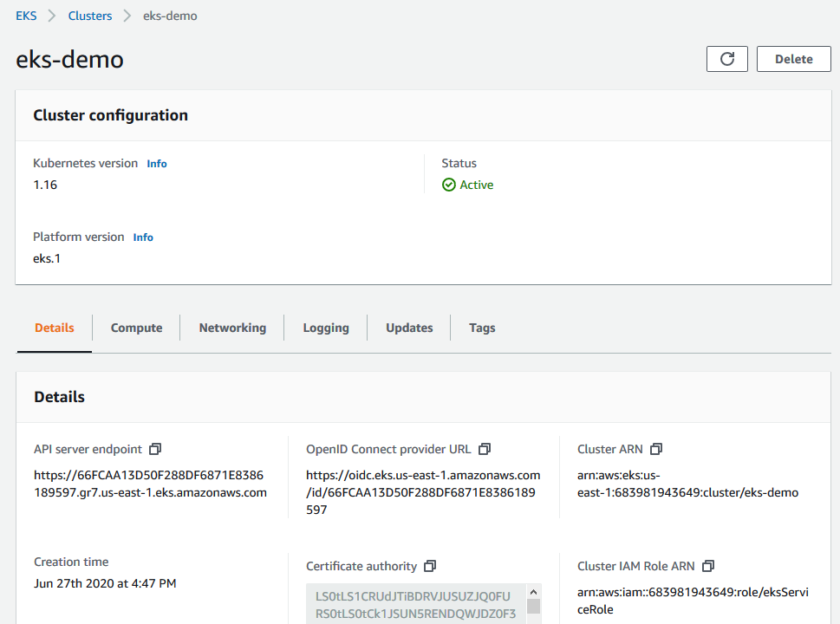Select the Details tab

[54, 328]
